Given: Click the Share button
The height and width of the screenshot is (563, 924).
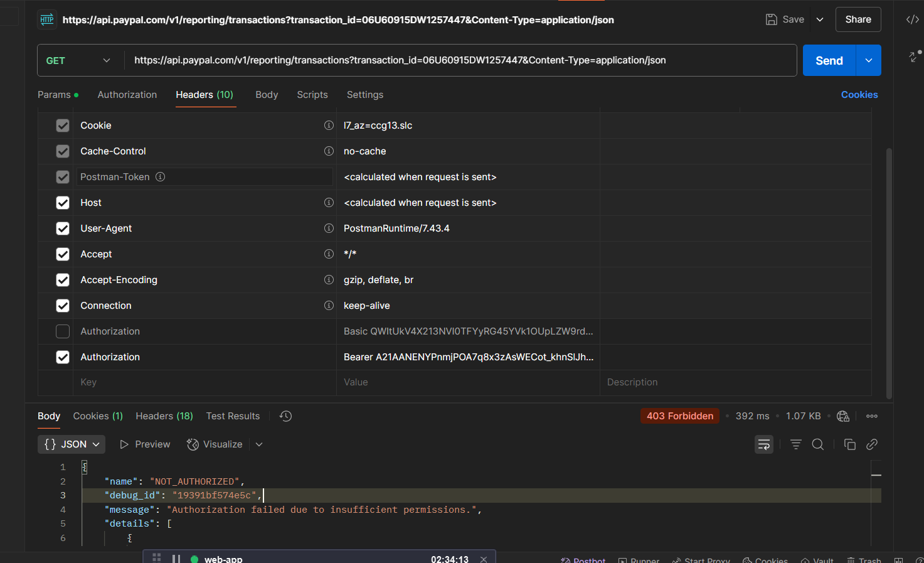Looking at the screenshot, I should (858, 19).
